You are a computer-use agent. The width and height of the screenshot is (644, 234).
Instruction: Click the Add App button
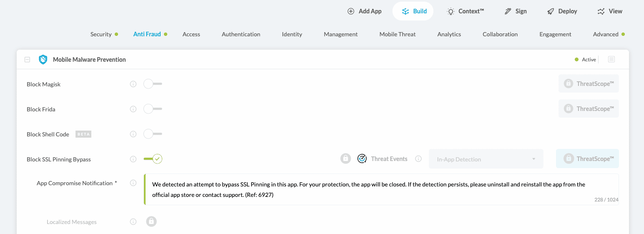tap(365, 11)
